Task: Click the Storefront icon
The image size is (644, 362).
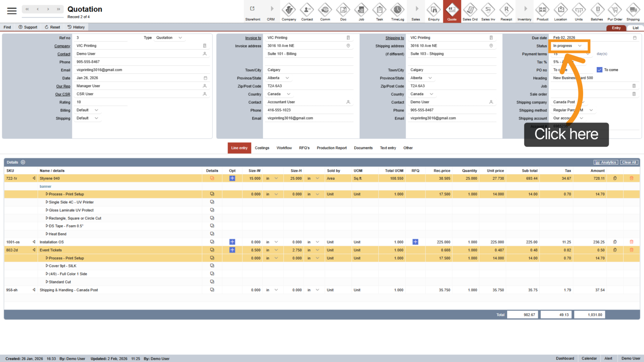Action: pyautogui.click(x=253, y=11)
